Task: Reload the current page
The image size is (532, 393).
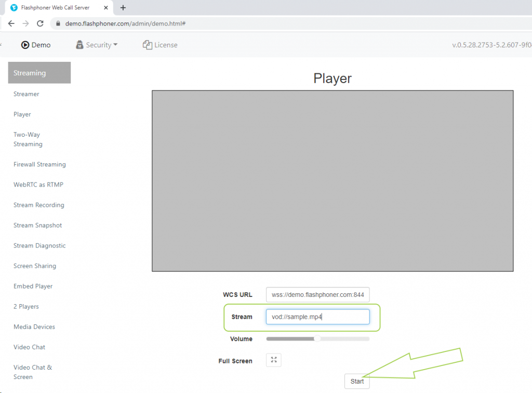Action: click(40, 23)
